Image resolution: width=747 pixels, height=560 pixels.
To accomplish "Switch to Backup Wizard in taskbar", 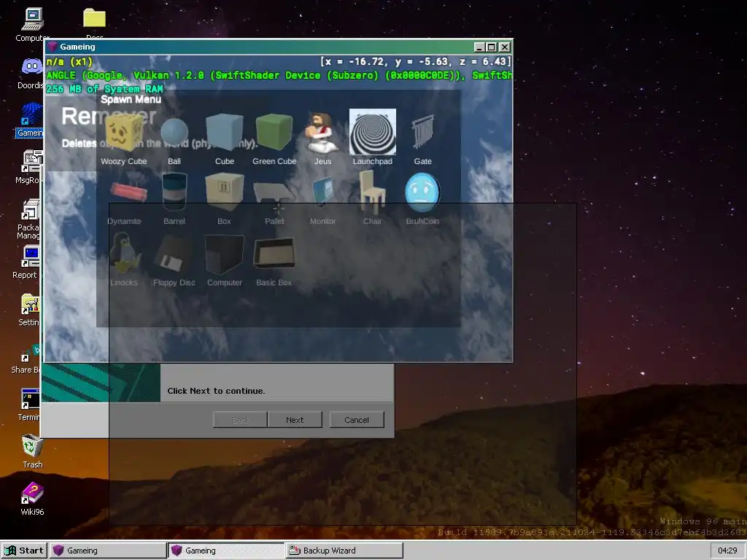I will (x=344, y=551).
